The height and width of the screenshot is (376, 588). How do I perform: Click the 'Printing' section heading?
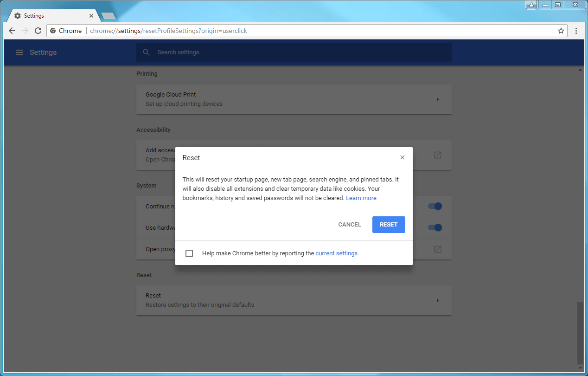pyautogui.click(x=147, y=74)
